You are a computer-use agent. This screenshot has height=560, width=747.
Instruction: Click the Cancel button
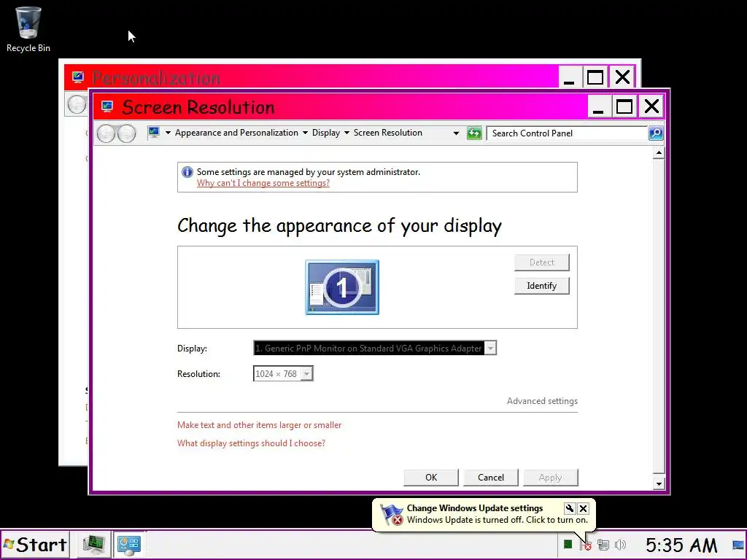[x=491, y=478]
